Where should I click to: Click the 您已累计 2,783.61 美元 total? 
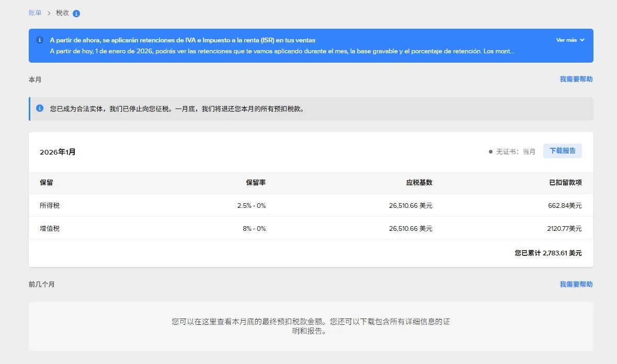(548, 253)
